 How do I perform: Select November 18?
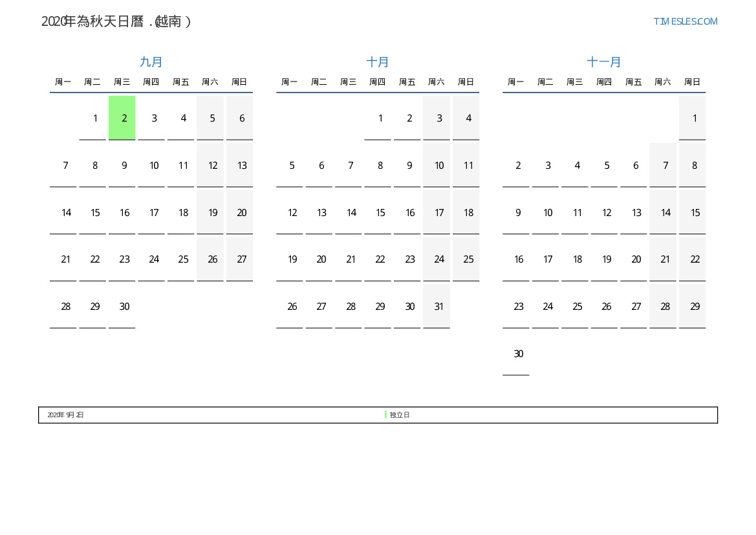pos(575,259)
